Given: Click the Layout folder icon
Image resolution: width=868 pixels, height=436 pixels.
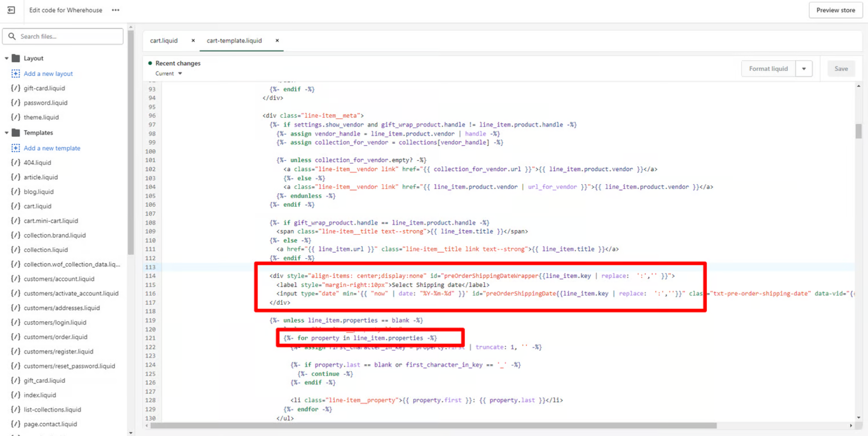Looking at the screenshot, I should click(16, 58).
